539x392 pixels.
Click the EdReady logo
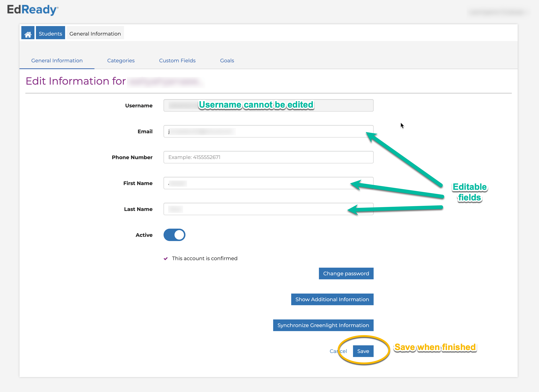tap(33, 10)
